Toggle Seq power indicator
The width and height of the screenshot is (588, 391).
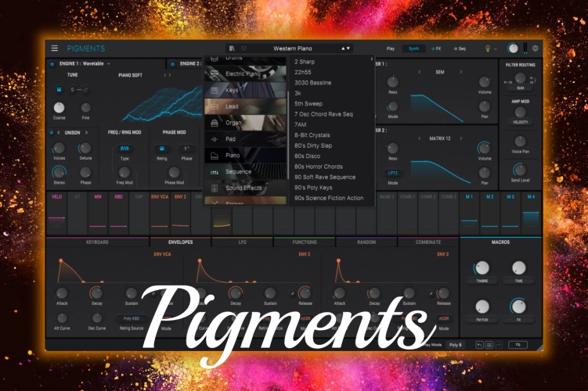[x=456, y=48]
